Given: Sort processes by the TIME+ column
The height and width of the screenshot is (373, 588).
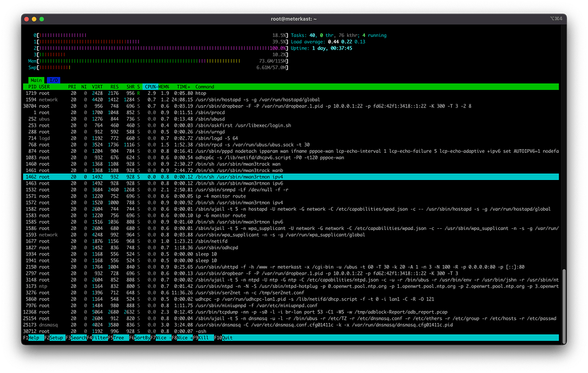Looking at the screenshot, I should point(183,86).
